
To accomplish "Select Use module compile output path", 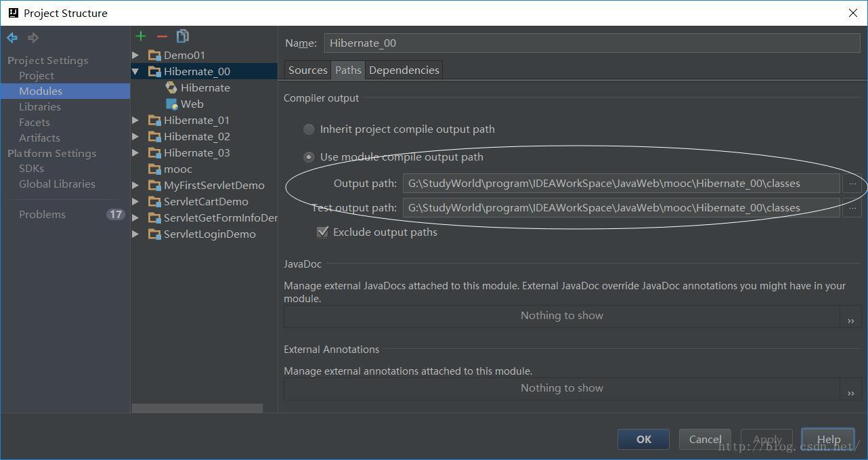I will pos(309,156).
